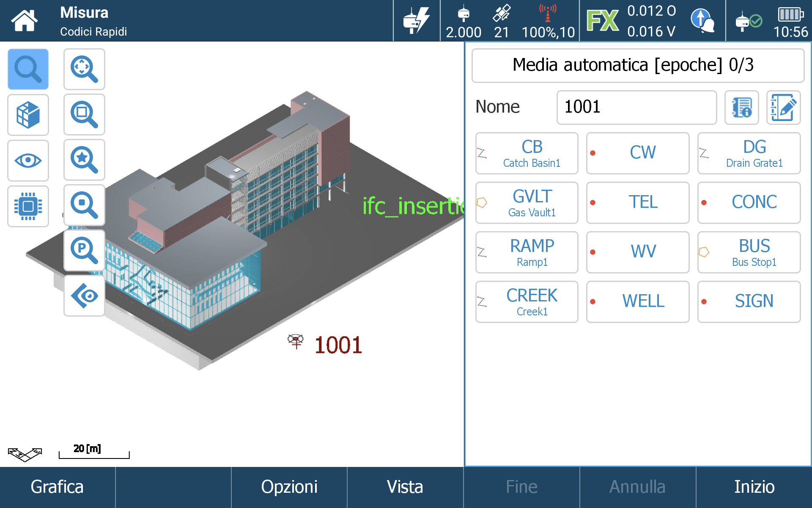Click the view orientation icon bottom-left

click(x=25, y=454)
